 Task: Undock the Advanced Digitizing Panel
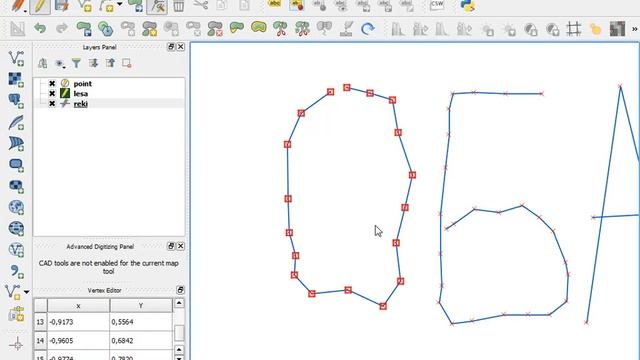point(171,246)
